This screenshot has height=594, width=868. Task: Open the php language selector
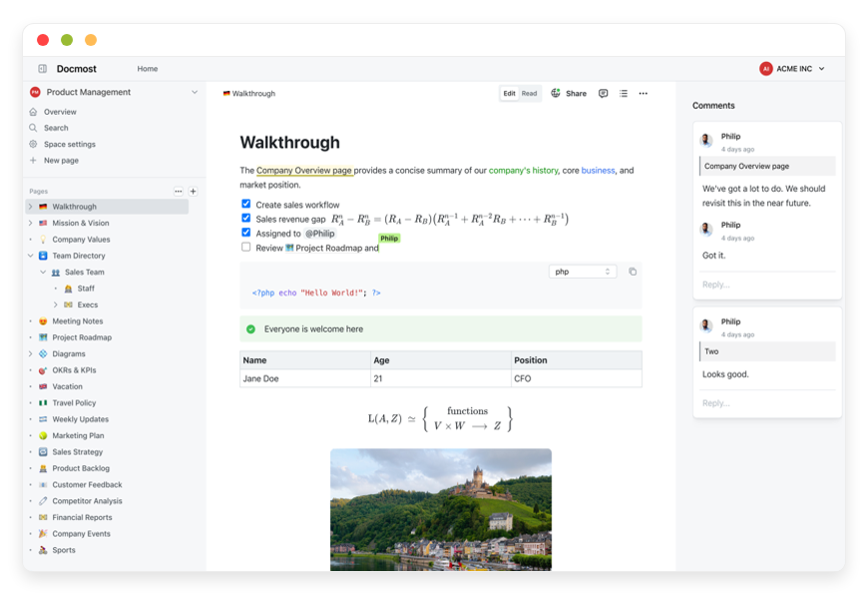583,272
